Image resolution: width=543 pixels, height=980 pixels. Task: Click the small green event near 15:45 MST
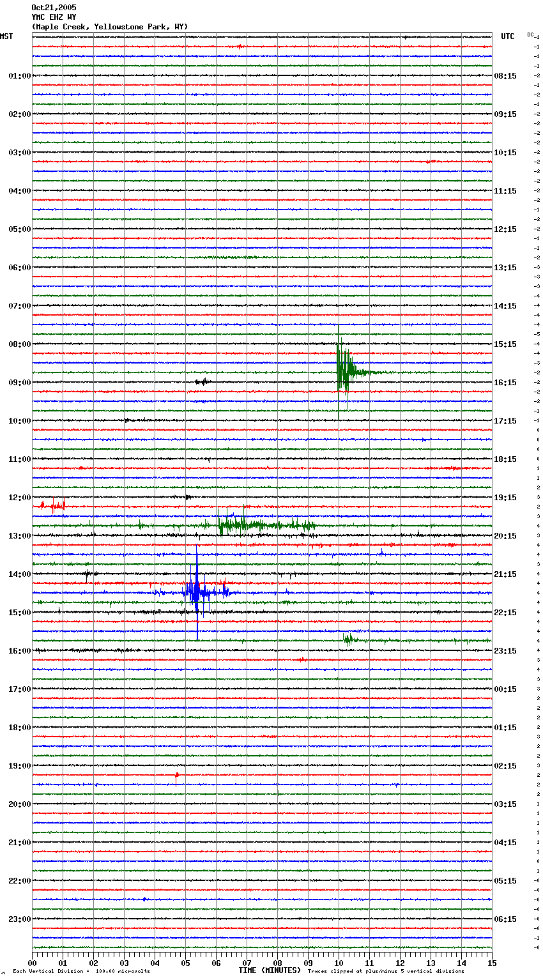point(349,639)
